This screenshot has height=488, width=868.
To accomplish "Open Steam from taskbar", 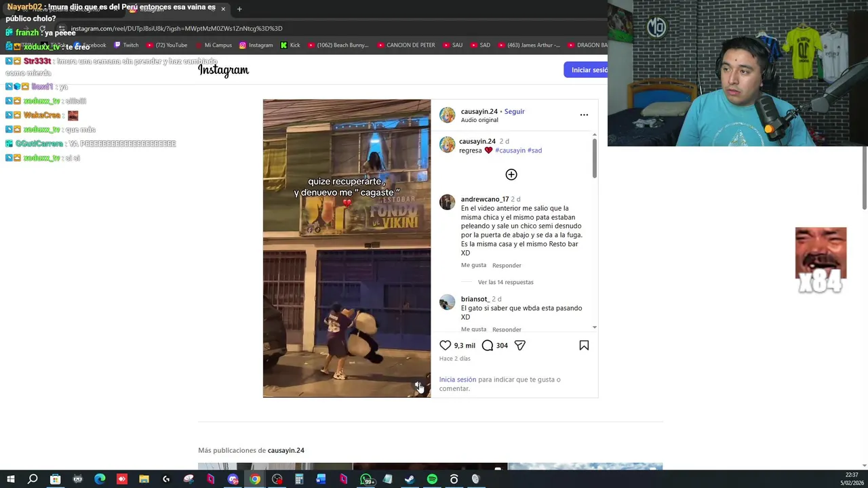I will pyautogui.click(x=410, y=479).
